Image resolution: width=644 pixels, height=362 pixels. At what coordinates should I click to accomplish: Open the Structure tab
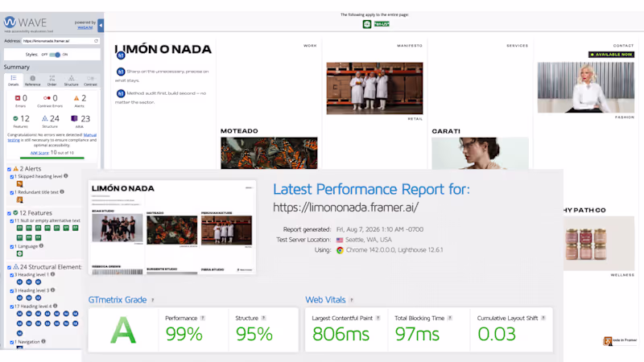tap(71, 80)
